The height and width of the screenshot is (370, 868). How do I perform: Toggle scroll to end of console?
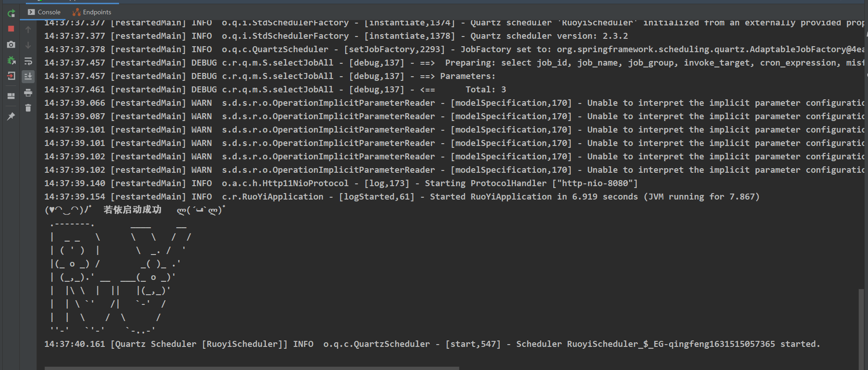[x=28, y=77]
